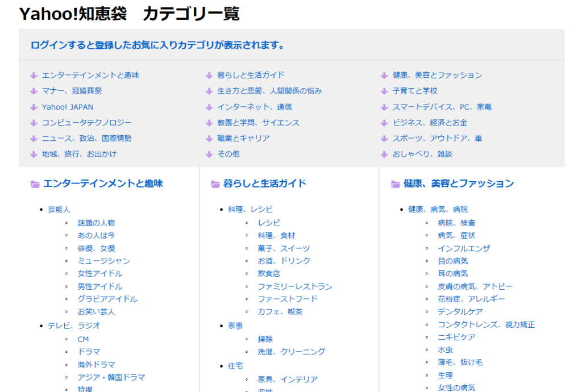
Task: Click folder icon of エンターテインメントと趣味 heading
Action: point(35,184)
